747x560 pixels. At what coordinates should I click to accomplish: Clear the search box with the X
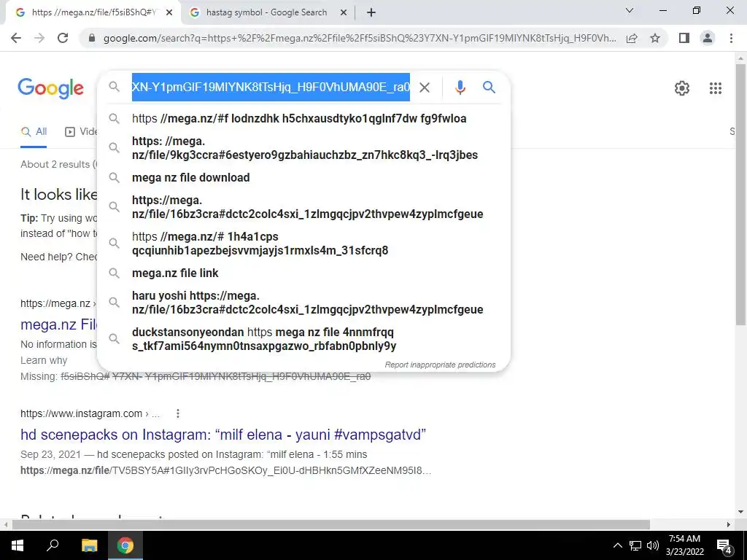tap(425, 87)
